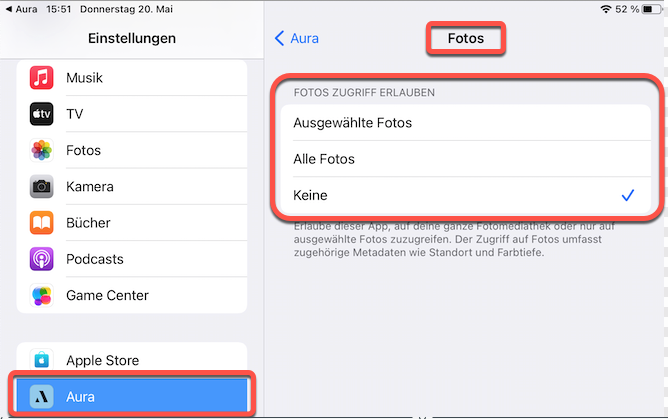The width and height of the screenshot is (668, 419).
Task: Open the orange Bücher icon
Action: click(41, 222)
